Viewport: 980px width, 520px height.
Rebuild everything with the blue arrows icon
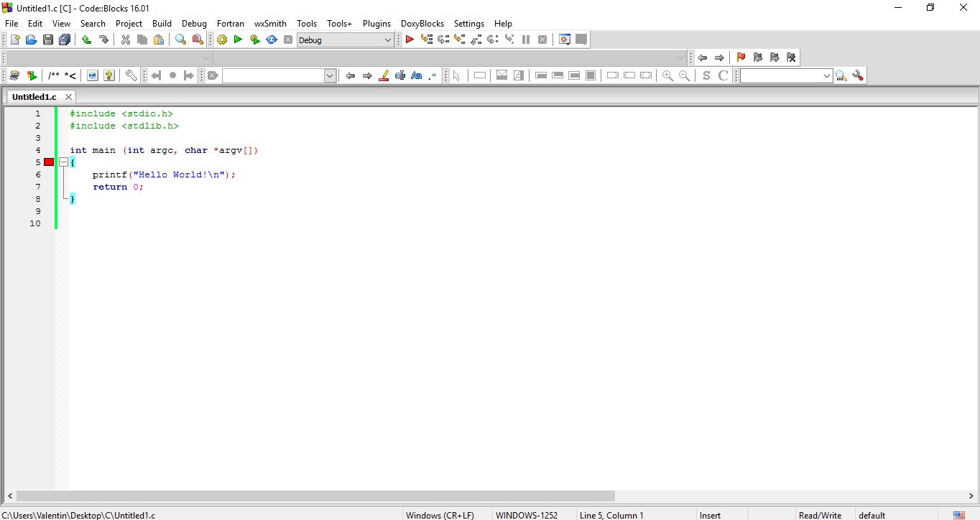272,40
